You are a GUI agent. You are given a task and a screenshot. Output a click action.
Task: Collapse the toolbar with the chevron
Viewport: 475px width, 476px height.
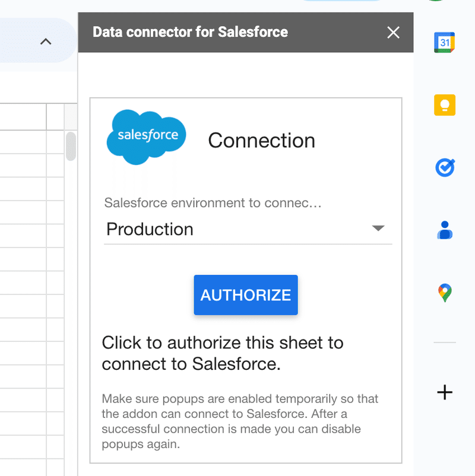(46, 42)
